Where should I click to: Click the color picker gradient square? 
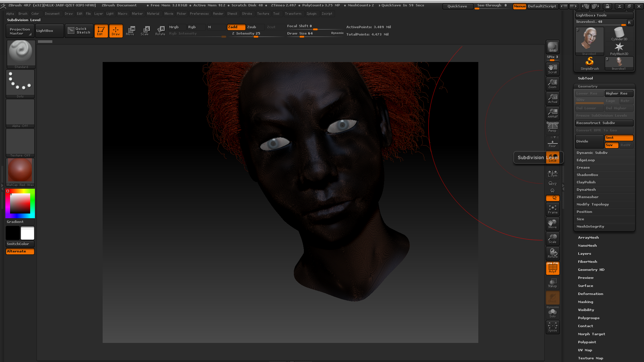coord(20,203)
